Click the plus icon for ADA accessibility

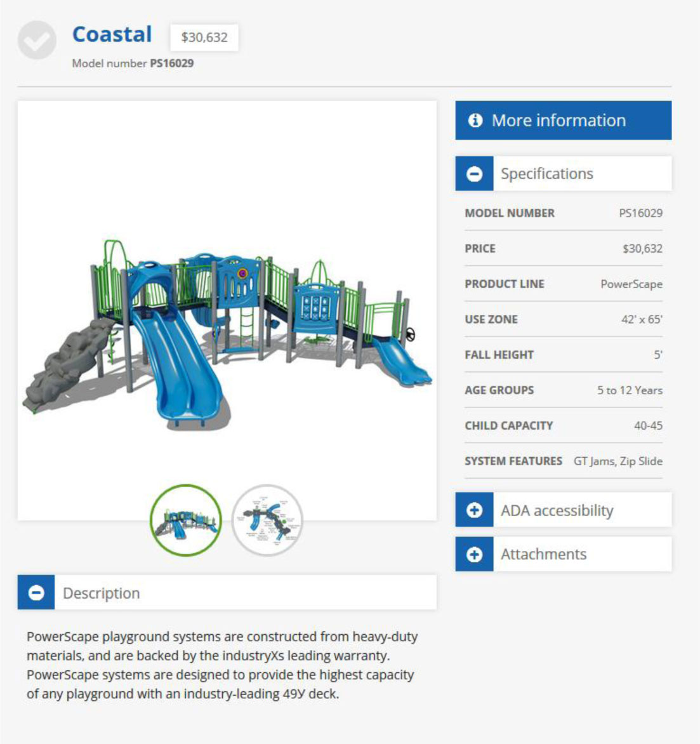(474, 510)
